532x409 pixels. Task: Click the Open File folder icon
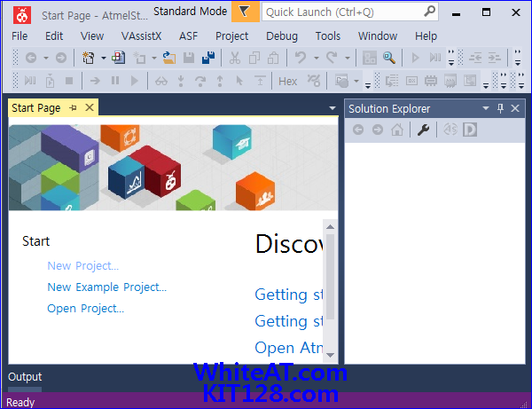coord(169,58)
